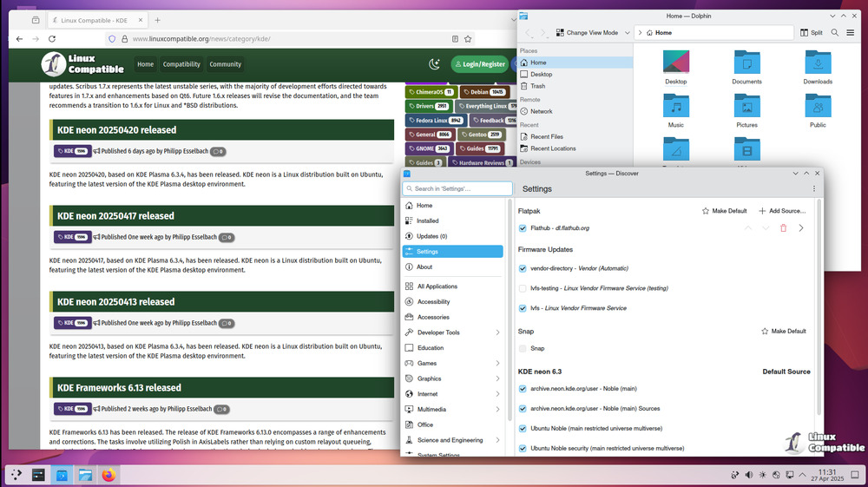Uncheck the Flathub source checkbox
Image resolution: width=868 pixels, height=487 pixels.
click(523, 228)
